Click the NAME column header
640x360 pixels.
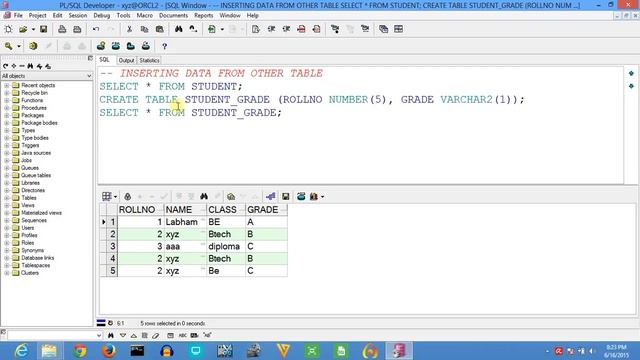(x=185, y=210)
